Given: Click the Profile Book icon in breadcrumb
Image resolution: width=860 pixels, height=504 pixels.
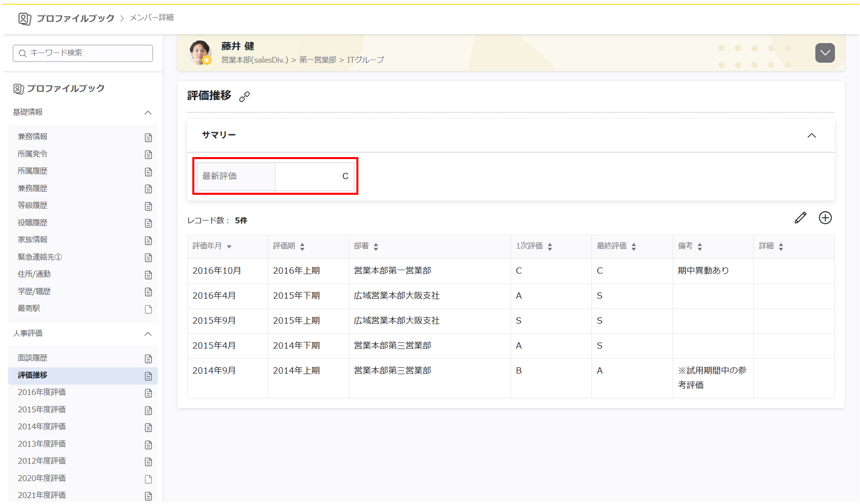Looking at the screenshot, I should (x=24, y=19).
